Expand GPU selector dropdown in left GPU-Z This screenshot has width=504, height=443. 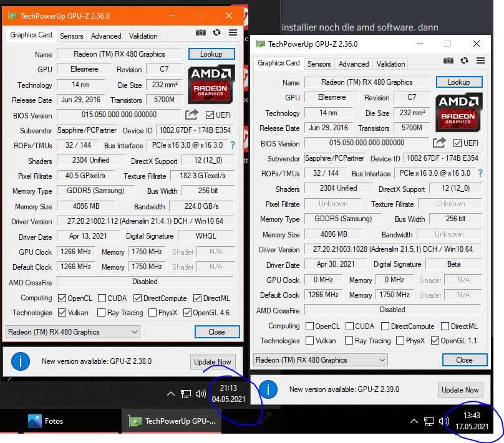click(72, 332)
